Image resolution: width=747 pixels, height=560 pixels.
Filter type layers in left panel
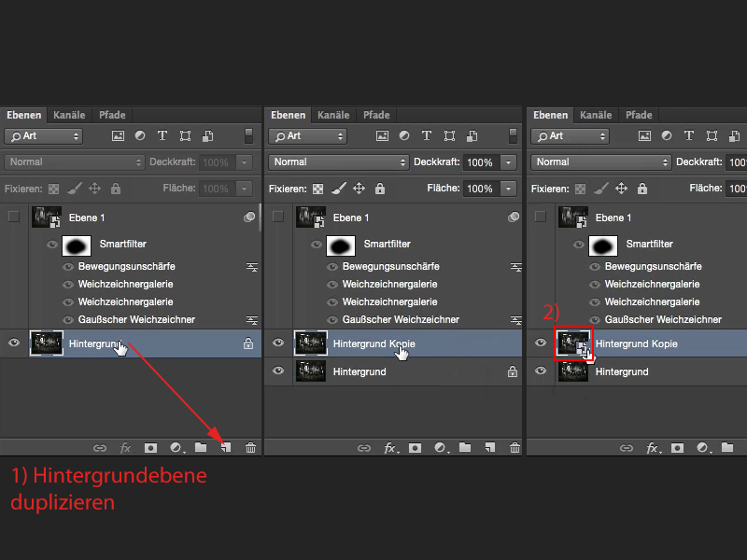[162, 135]
